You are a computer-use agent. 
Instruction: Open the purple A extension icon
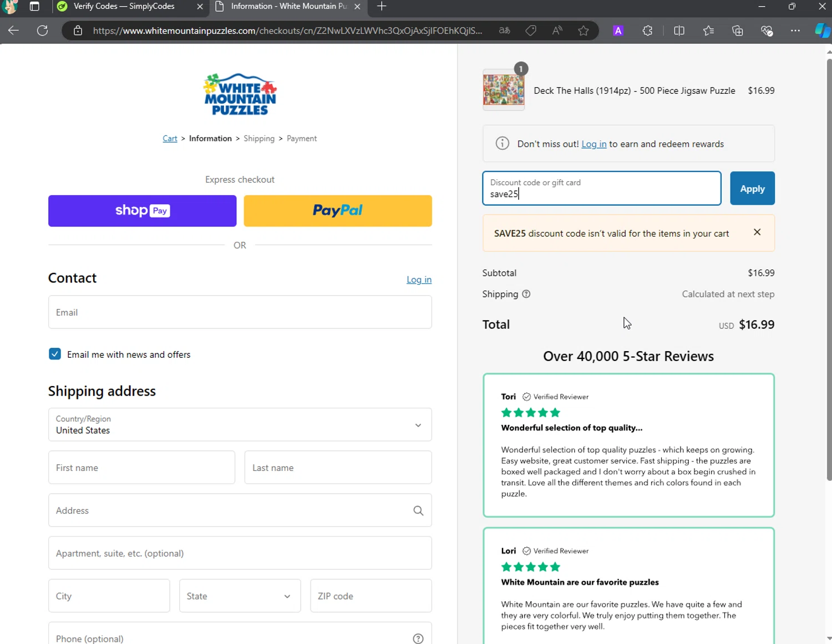pyautogui.click(x=618, y=31)
